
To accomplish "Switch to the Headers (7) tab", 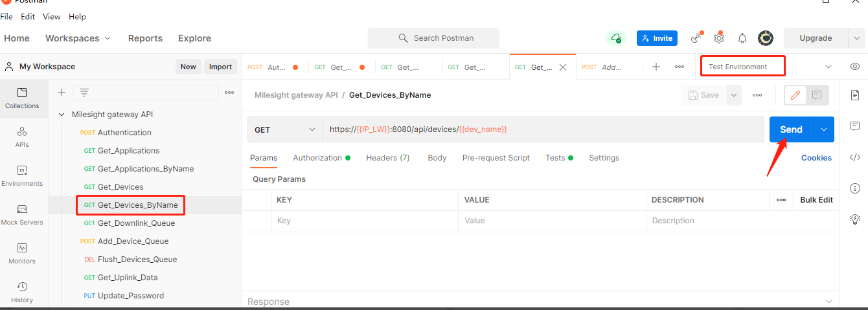I will (x=387, y=158).
